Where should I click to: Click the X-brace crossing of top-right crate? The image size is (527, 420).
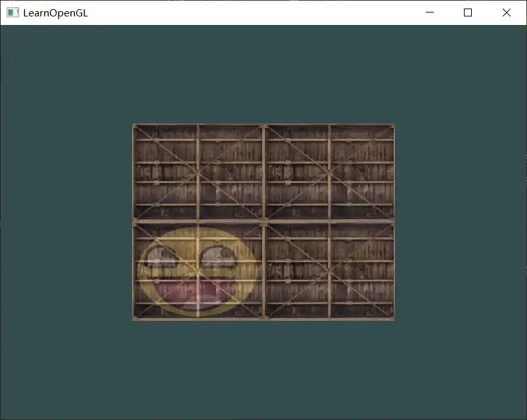[329, 172]
